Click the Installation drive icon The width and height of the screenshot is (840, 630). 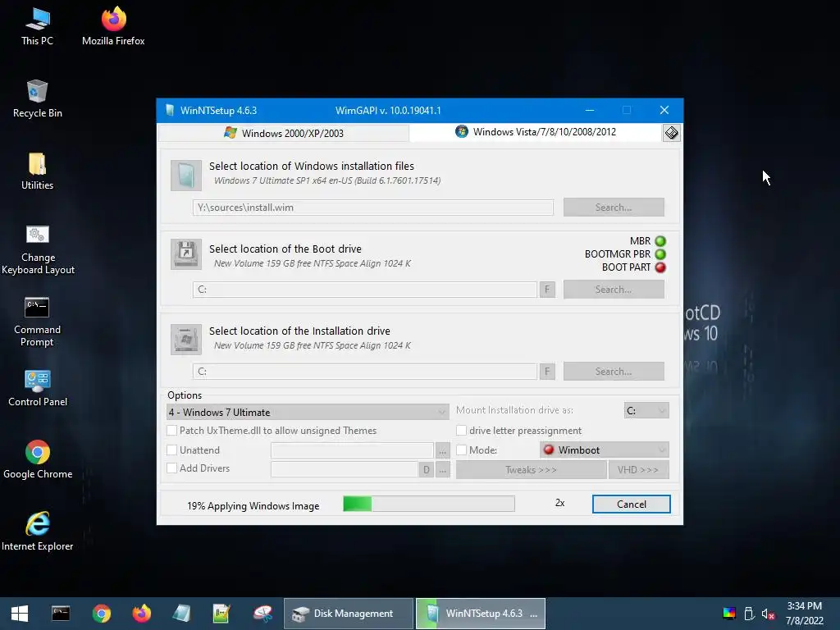click(x=186, y=339)
